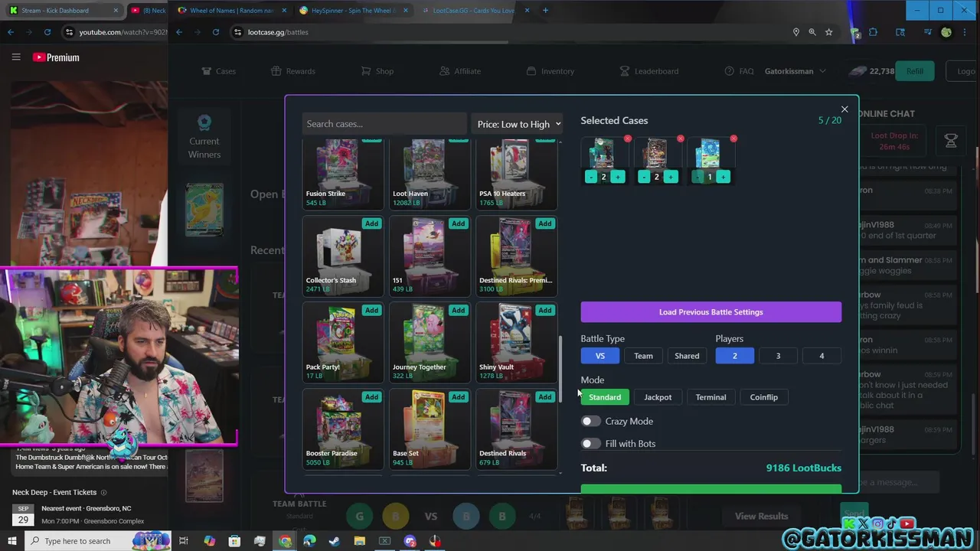
Task: Open YouTube hamburger menu
Action: (x=16, y=57)
